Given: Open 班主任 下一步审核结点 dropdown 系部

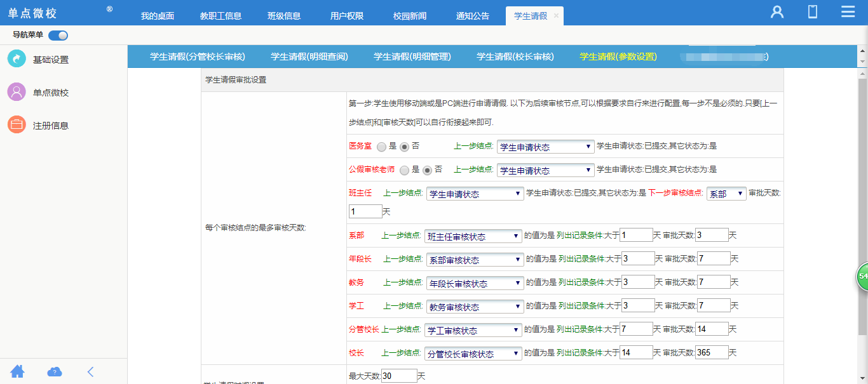Looking at the screenshot, I should click(x=726, y=194).
